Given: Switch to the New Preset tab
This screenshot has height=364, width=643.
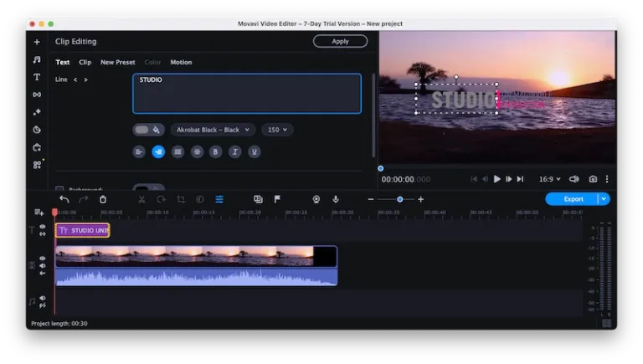Looking at the screenshot, I should coord(118,63).
